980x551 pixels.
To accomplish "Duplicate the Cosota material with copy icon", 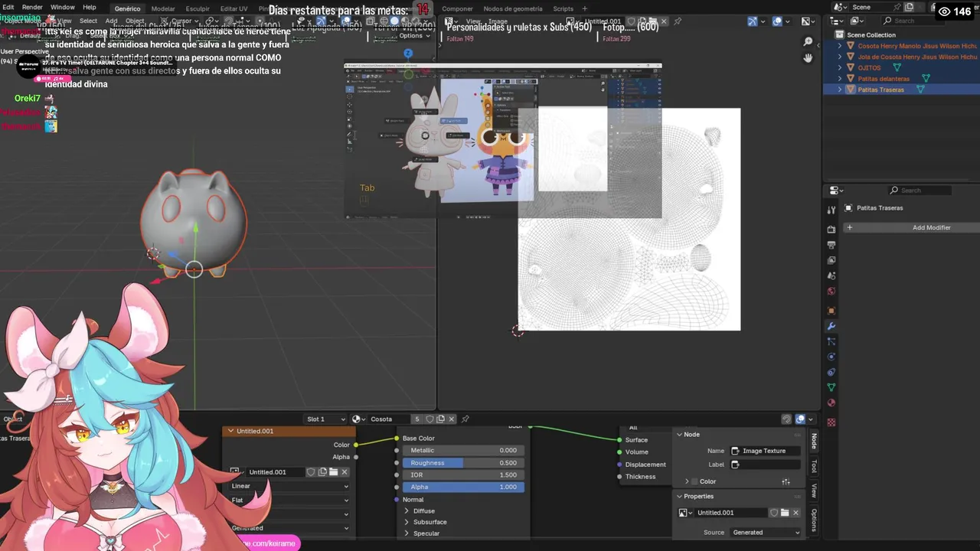I will click(441, 419).
